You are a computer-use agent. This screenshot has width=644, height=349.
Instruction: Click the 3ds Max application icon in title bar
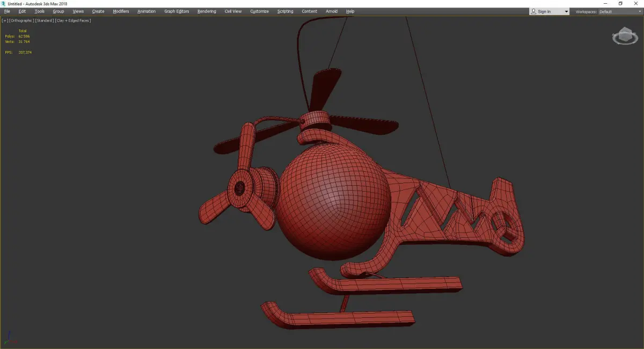4,4
